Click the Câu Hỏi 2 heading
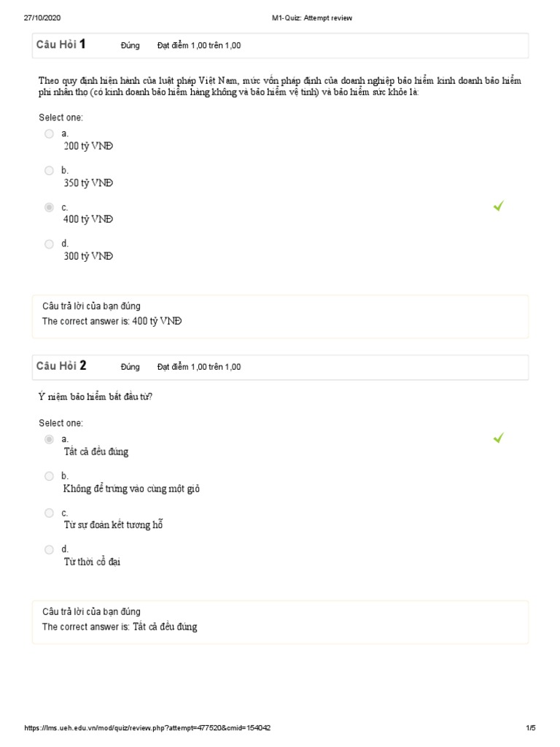560x747 pixels. pos(61,366)
